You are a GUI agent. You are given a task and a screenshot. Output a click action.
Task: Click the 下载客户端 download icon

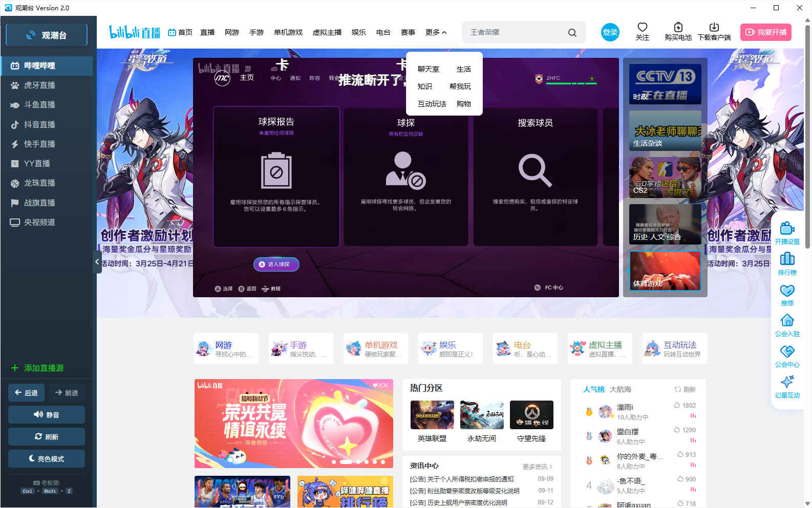tap(714, 28)
